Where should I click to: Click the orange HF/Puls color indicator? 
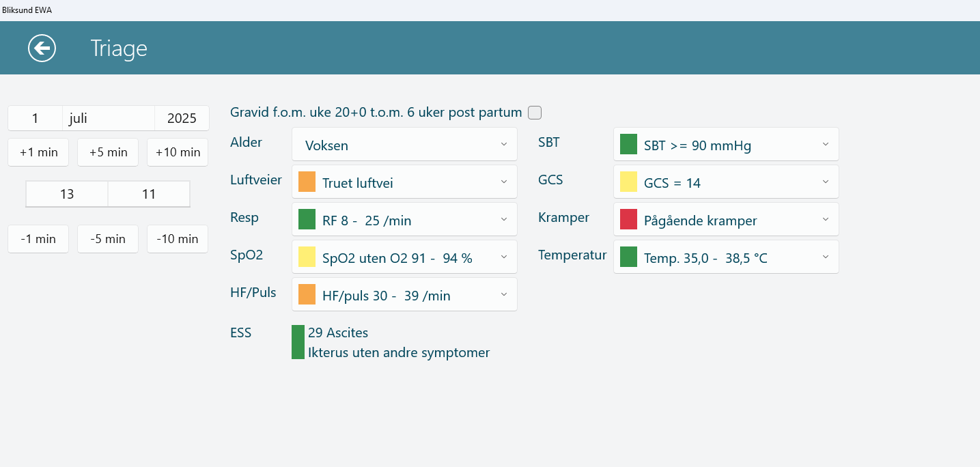tap(307, 295)
